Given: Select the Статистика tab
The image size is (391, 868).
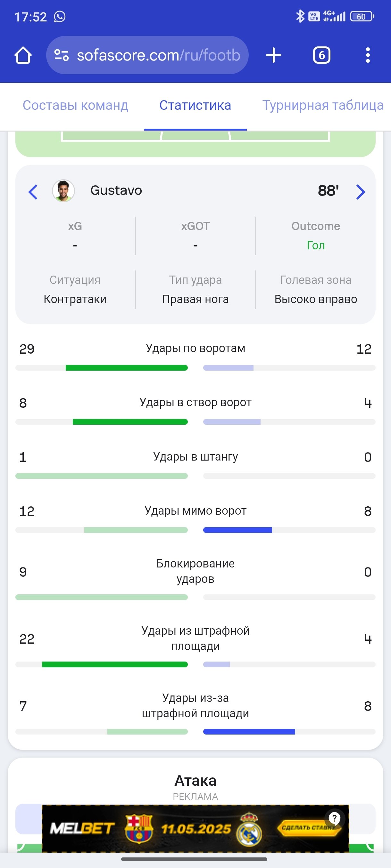Looking at the screenshot, I should point(195,105).
